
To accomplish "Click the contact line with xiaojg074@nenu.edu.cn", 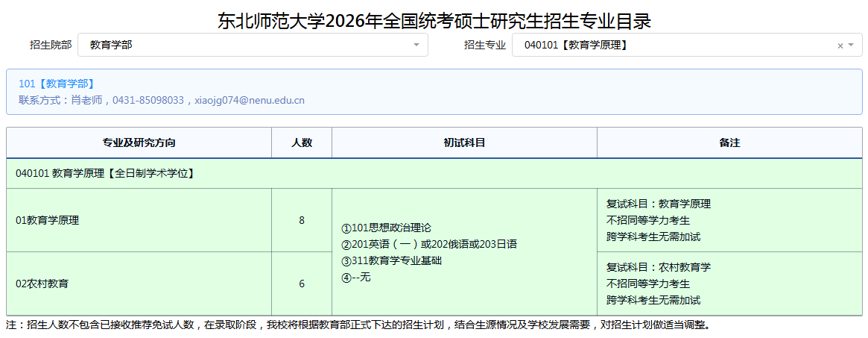I will [x=162, y=100].
